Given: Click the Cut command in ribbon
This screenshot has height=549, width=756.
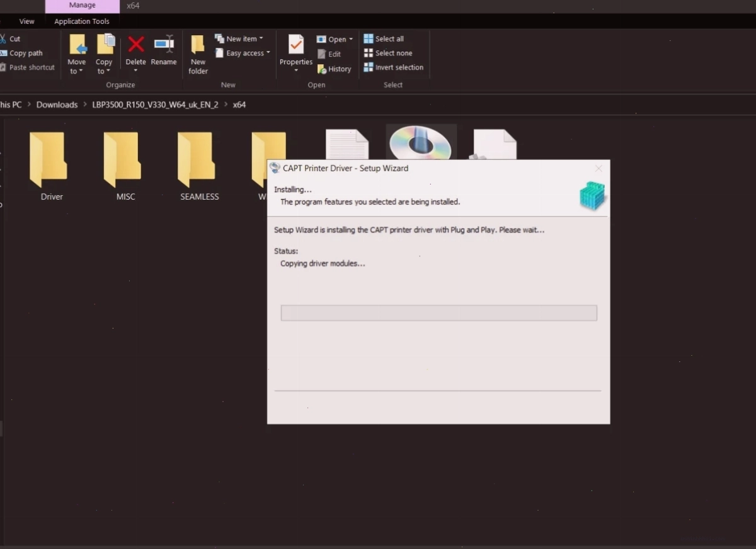Looking at the screenshot, I should tap(10, 38).
